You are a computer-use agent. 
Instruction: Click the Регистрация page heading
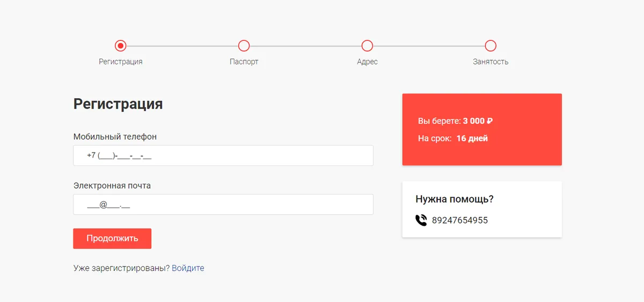click(118, 104)
